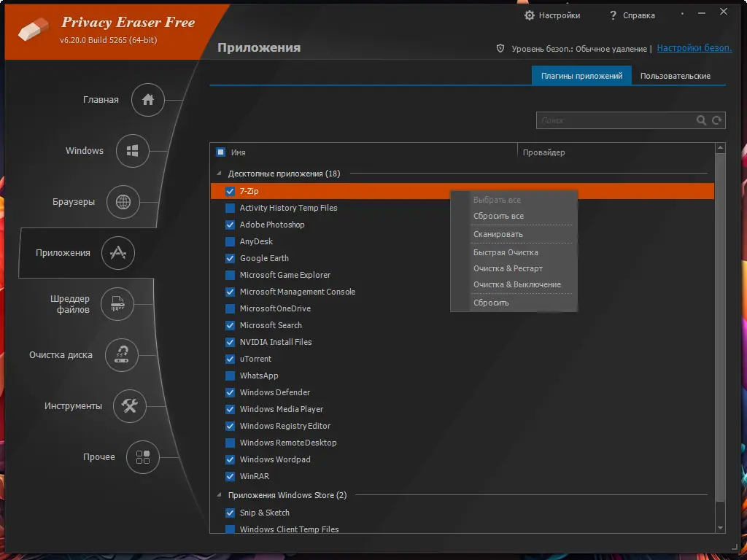Click the Privacy Eraser eraser logo
747x560 pixels.
coord(34,29)
